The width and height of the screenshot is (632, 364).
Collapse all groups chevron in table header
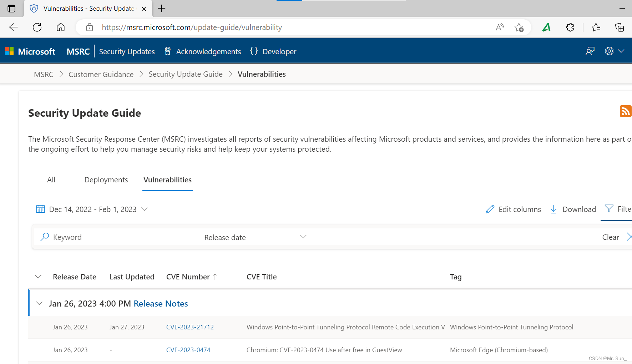coord(38,277)
